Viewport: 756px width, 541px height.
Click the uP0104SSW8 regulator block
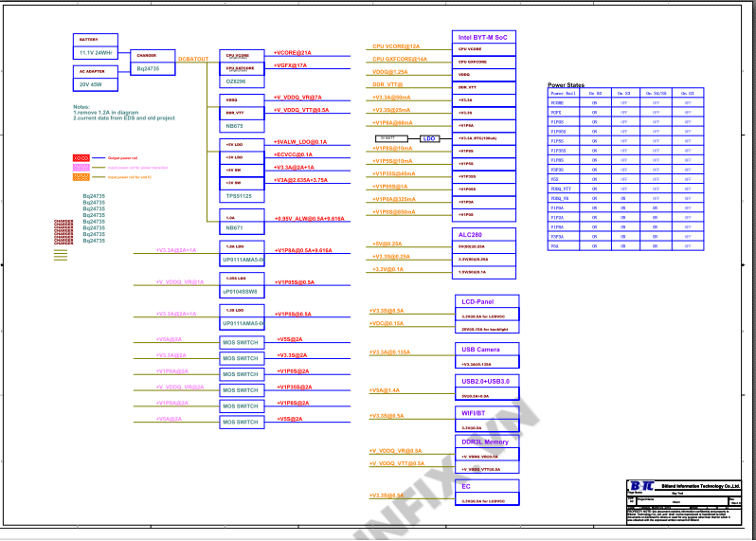point(240,291)
